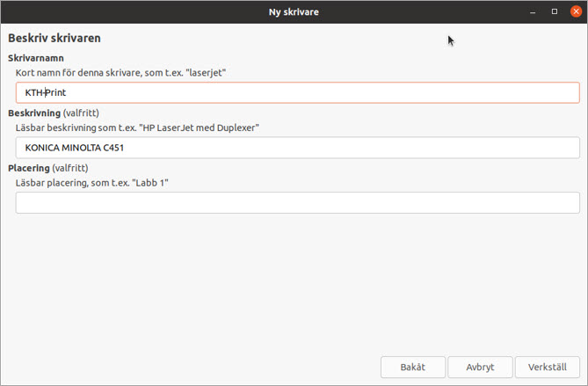Image resolution: width=588 pixels, height=386 pixels.
Task: Click the hint mentioning "HP LaserJet med Duplexer"
Action: click(136, 127)
